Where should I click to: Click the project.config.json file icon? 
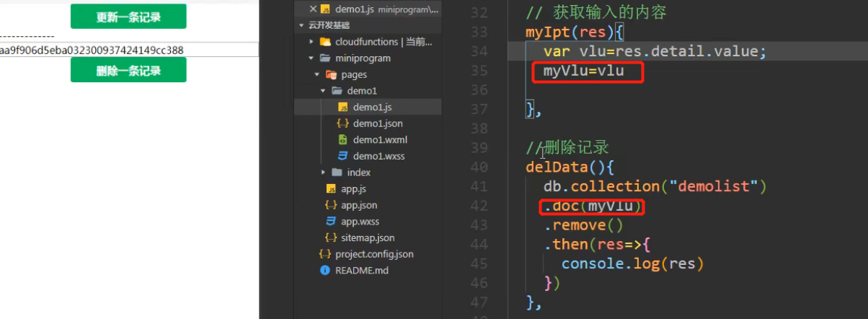coord(324,254)
